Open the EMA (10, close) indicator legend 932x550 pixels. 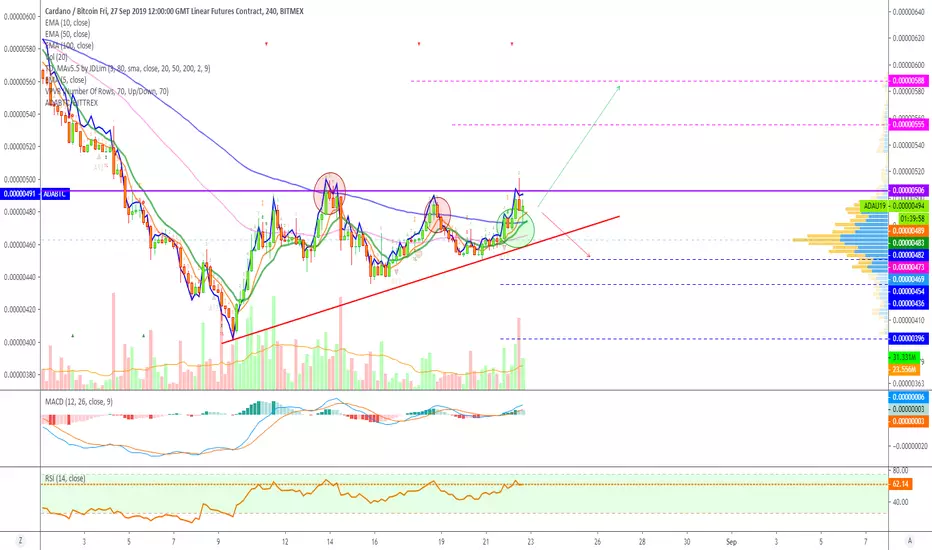(x=67, y=23)
